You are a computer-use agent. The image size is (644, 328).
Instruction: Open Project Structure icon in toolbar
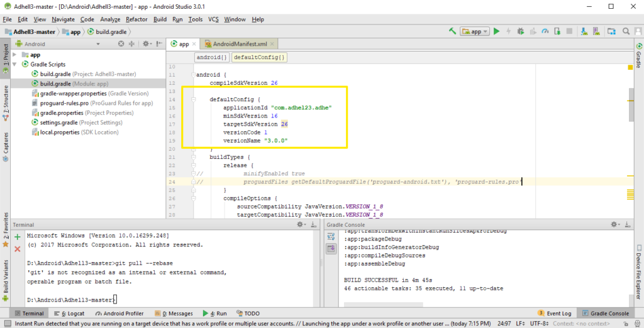(611, 31)
